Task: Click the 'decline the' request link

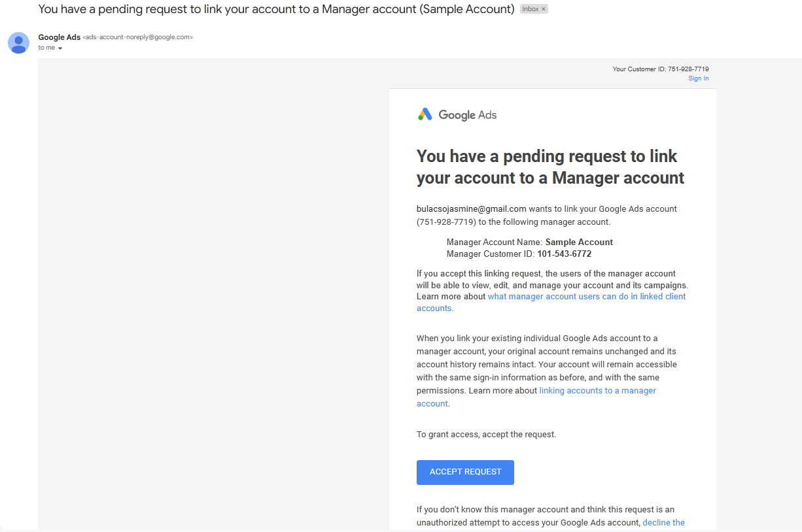Action: click(664, 522)
